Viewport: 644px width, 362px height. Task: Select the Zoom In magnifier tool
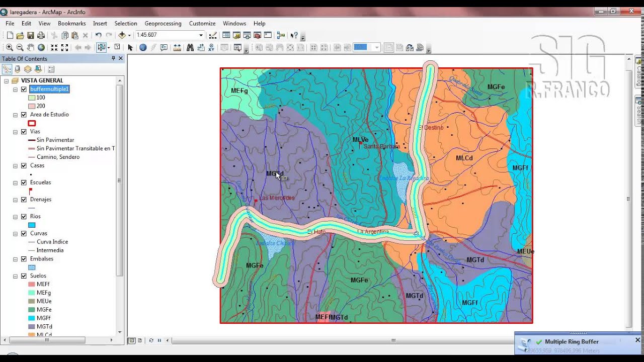[x=10, y=47]
